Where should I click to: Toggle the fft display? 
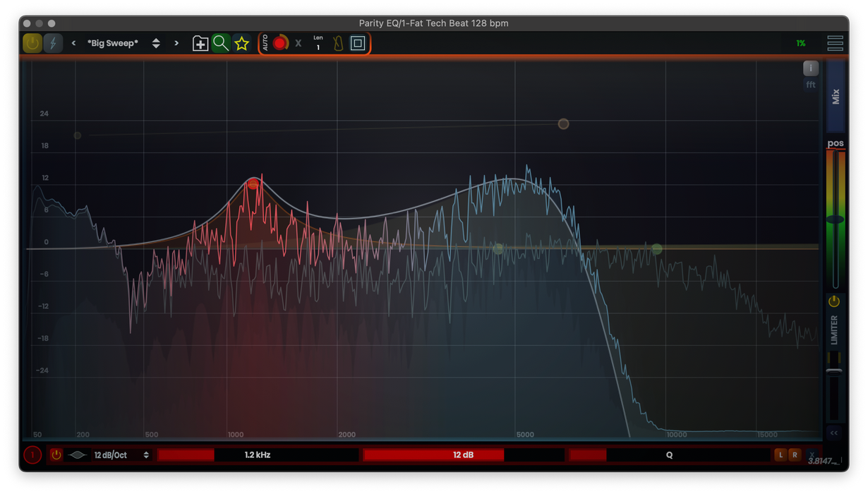(x=811, y=85)
